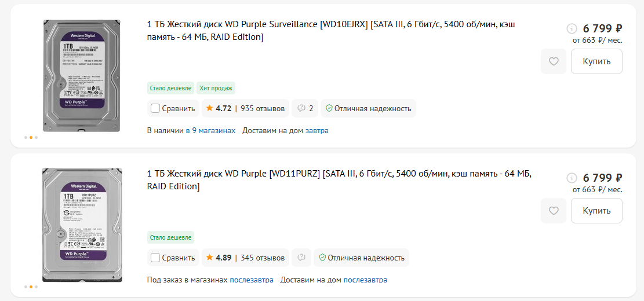This screenshot has height=301, width=644.
Task: Check Сравнить box for WD10EJRX drive
Action: tap(155, 108)
